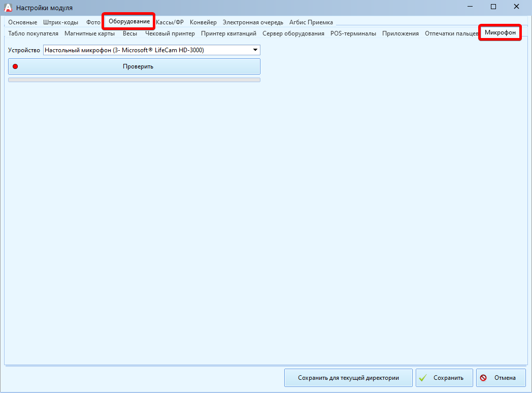Switch to POS-терминалы subtab

click(x=353, y=33)
